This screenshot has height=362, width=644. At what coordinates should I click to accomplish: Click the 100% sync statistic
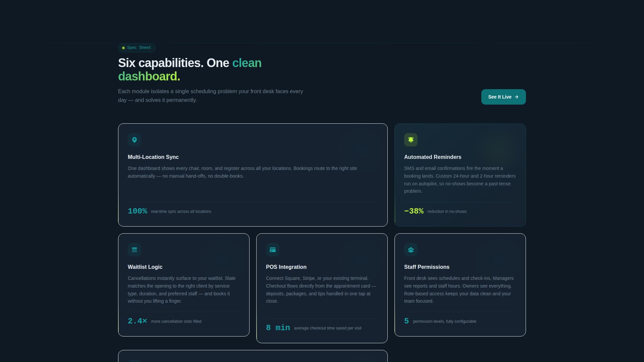[x=138, y=211]
